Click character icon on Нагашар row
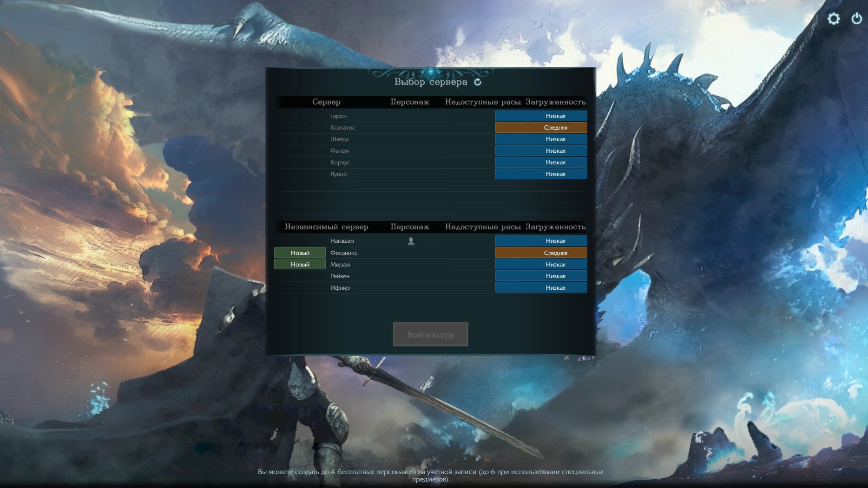 pyautogui.click(x=411, y=241)
